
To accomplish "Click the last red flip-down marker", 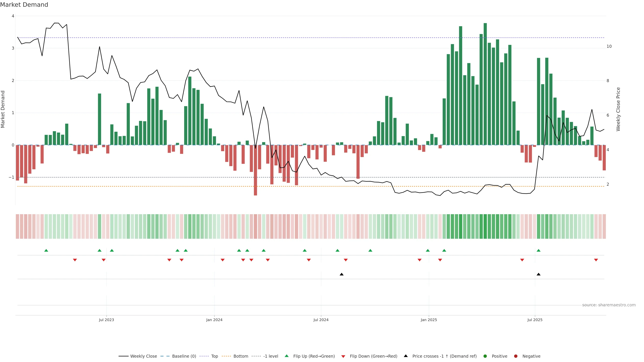I will [x=596, y=260].
